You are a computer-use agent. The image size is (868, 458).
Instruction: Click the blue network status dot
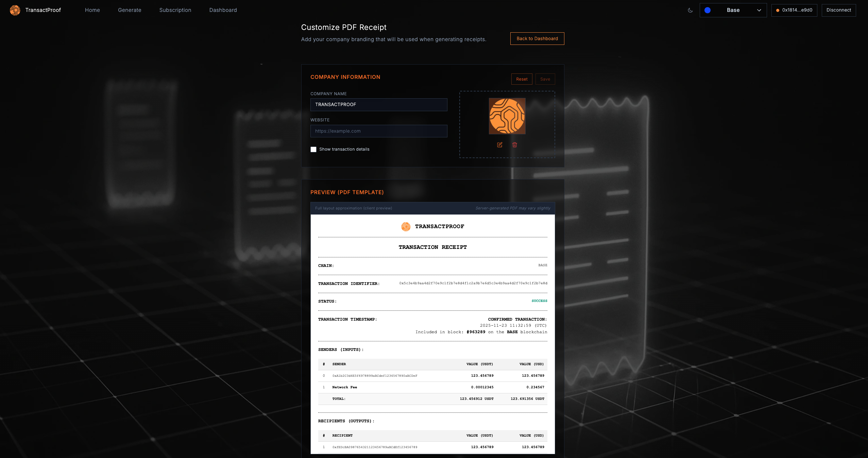click(708, 10)
